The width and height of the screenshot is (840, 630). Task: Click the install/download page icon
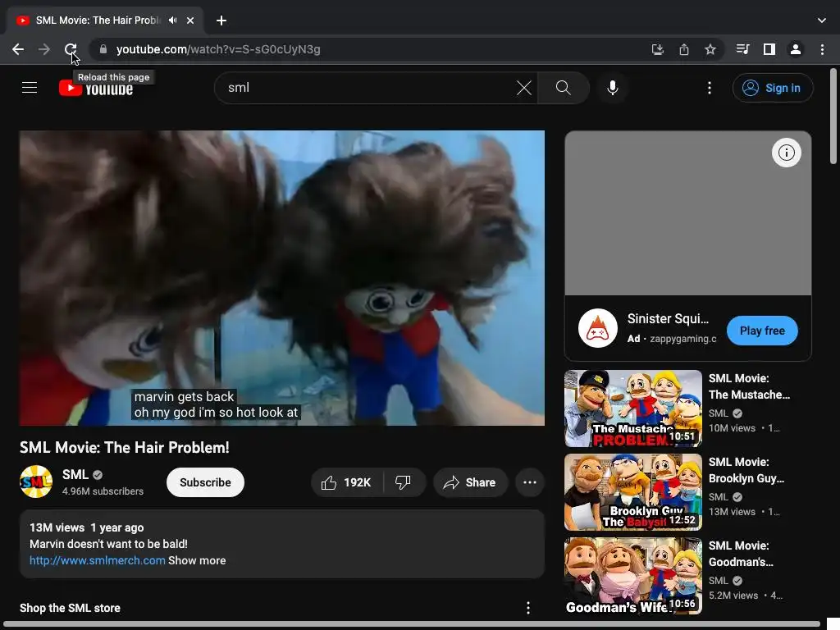(657, 49)
